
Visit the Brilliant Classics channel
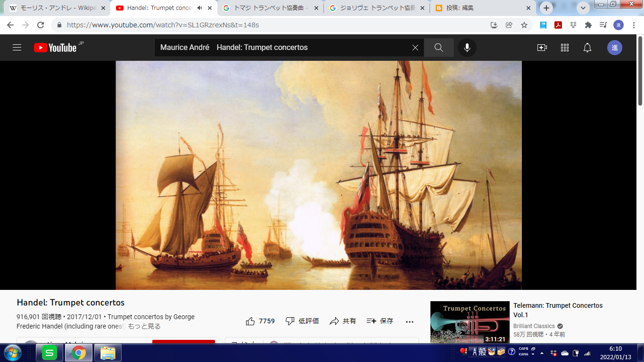pyautogui.click(x=534, y=326)
